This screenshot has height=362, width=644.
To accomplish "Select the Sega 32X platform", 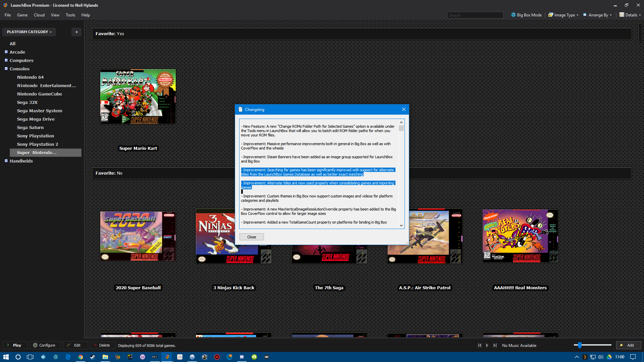I will point(27,102).
